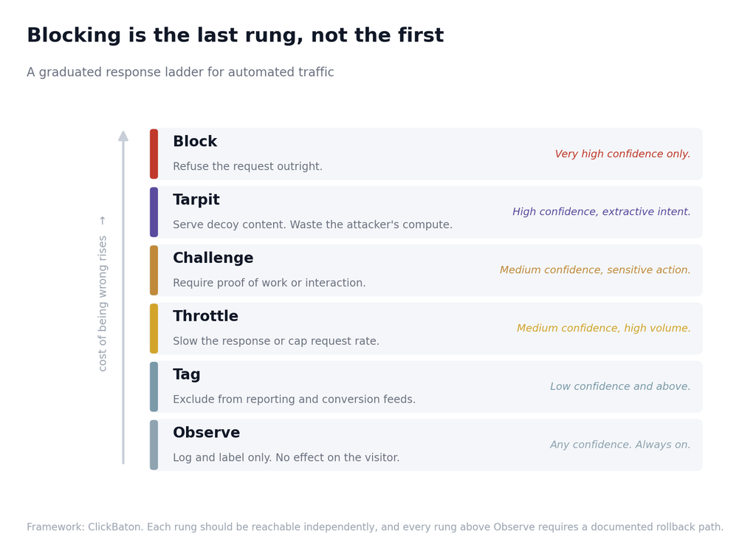The height and width of the screenshot is (559, 756).
Task: Click the teal Tag color bar
Action: pos(154,387)
